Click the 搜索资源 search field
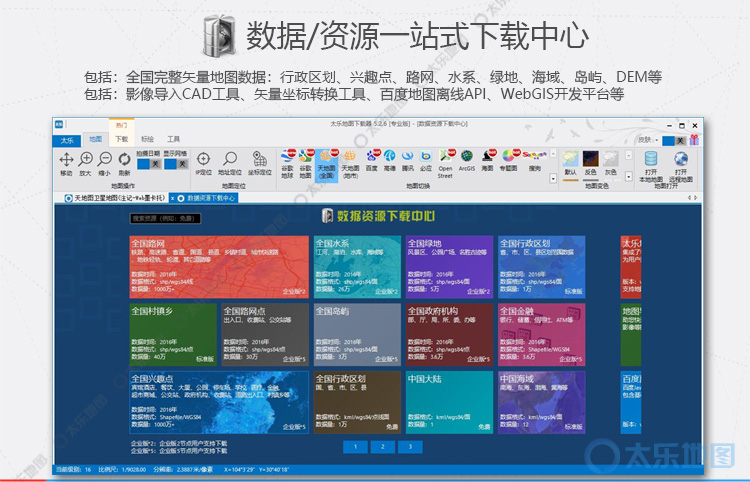 pos(165,219)
